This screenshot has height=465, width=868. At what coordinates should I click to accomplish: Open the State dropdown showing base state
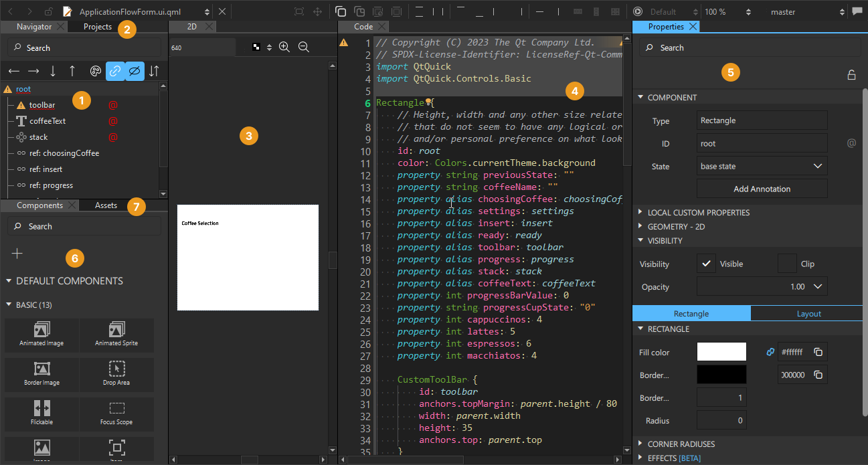[762, 166]
